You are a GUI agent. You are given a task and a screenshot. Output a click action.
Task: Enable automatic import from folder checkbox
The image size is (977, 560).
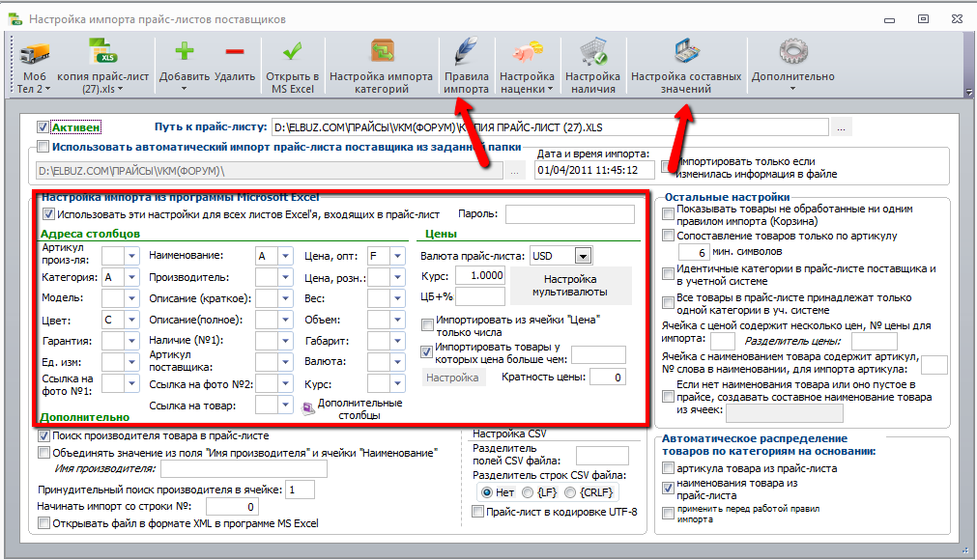(x=43, y=147)
